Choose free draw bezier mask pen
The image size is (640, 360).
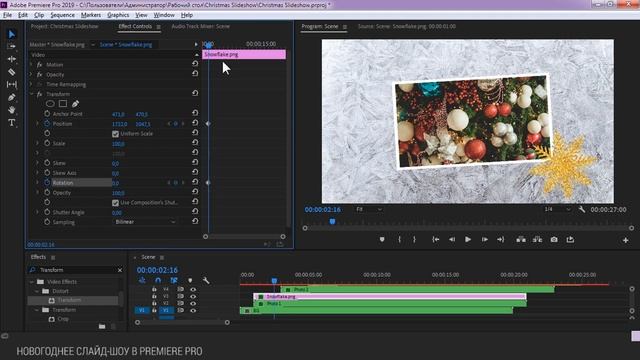pyautogui.click(x=76, y=104)
